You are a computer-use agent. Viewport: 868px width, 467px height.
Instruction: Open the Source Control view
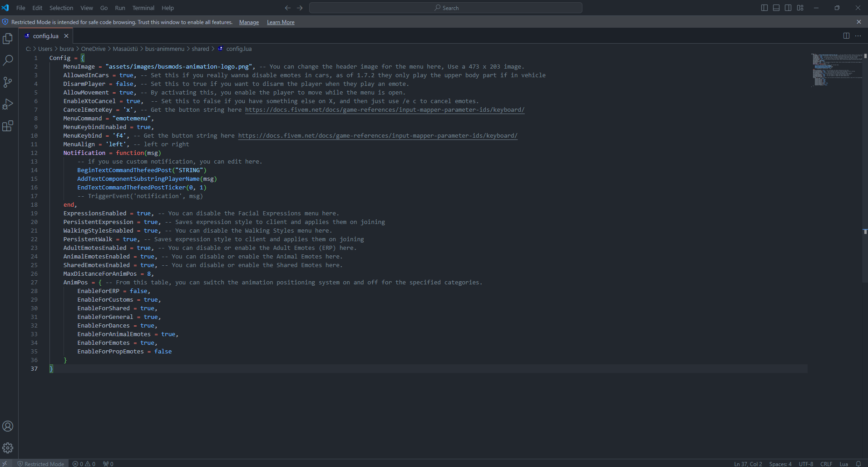click(8, 82)
